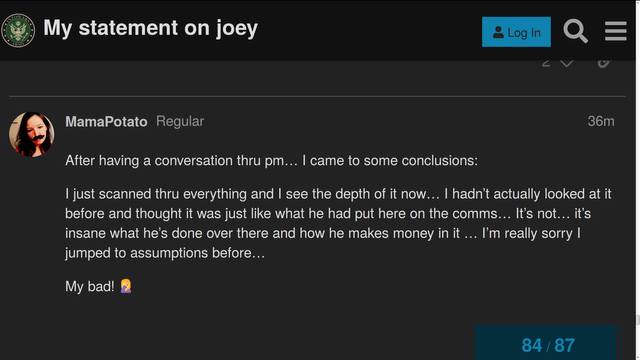Open the hamburger menu icon
Screen dimensions: 640x360
pyautogui.click(x=616, y=31)
